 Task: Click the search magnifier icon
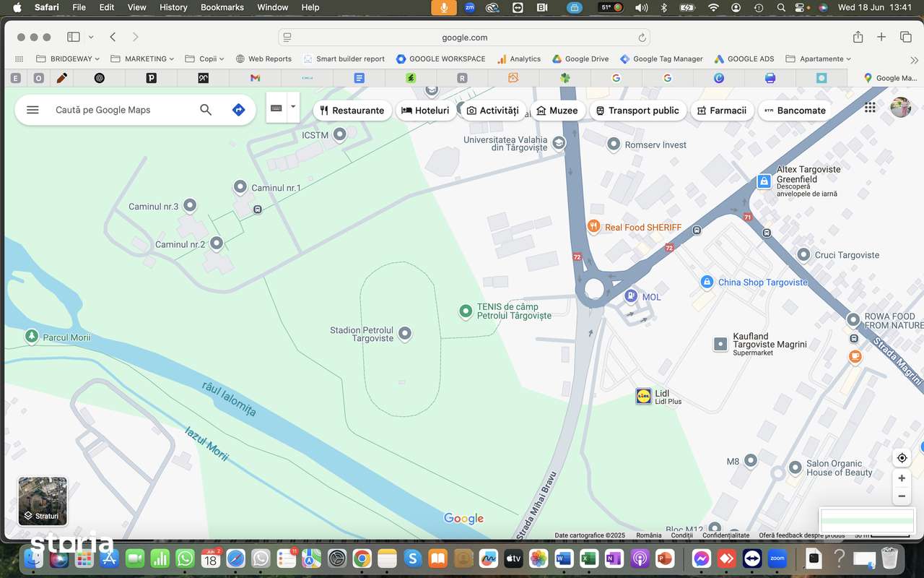point(206,110)
